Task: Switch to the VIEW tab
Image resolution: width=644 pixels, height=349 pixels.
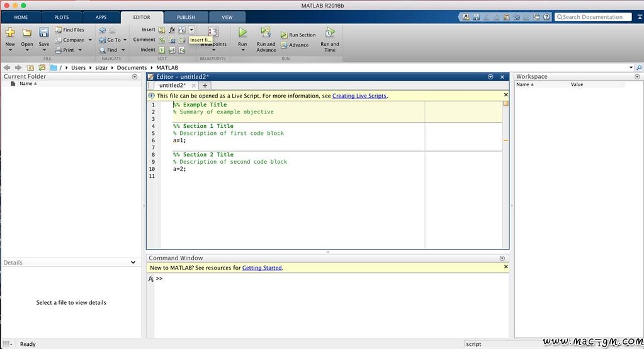Action: click(x=227, y=17)
